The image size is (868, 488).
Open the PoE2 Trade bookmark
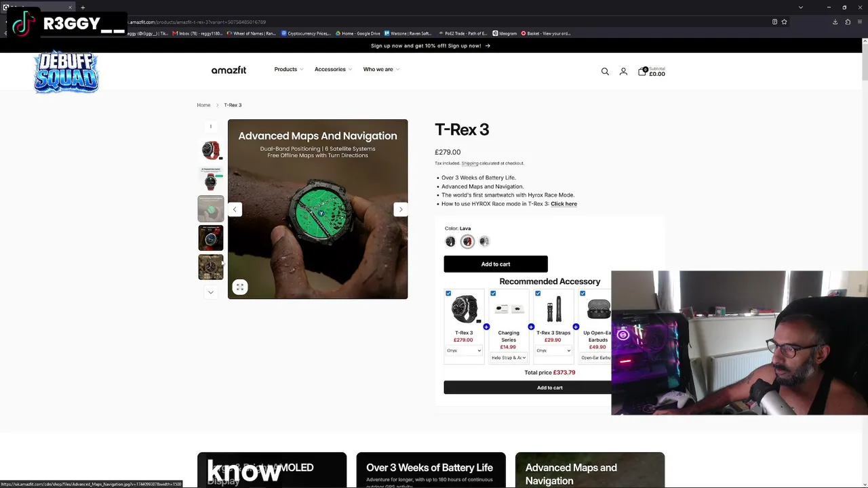(x=463, y=33)
